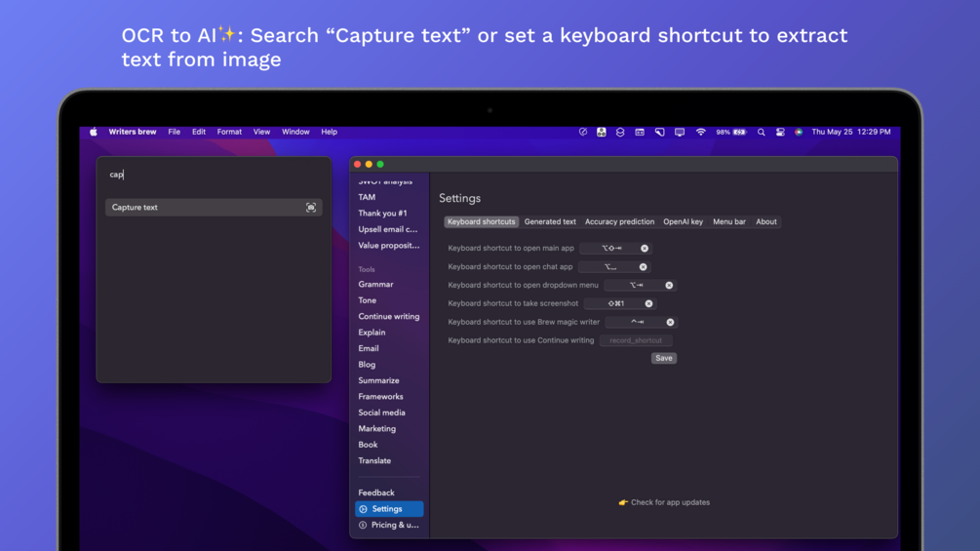Click the Siri icon in menu bar
Image resolution: width=980 pixels, height=551 pixels.
(798, 133)
